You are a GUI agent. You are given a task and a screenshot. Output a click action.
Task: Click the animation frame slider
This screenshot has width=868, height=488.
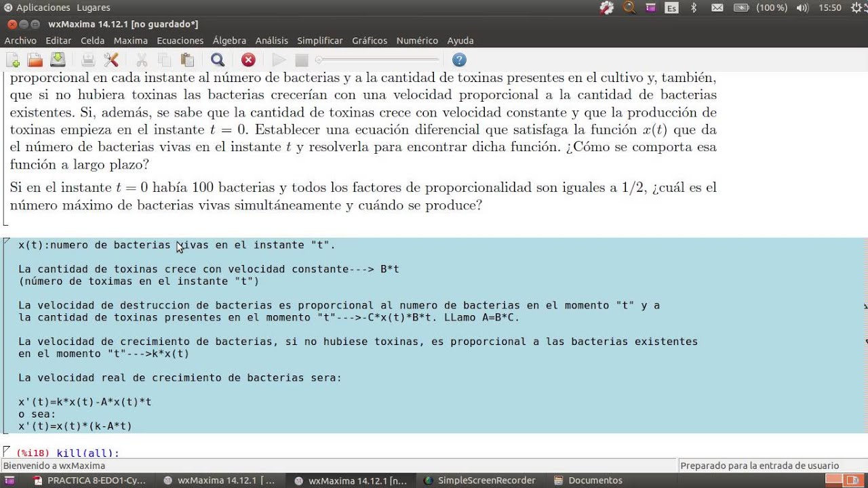[378, 60]
